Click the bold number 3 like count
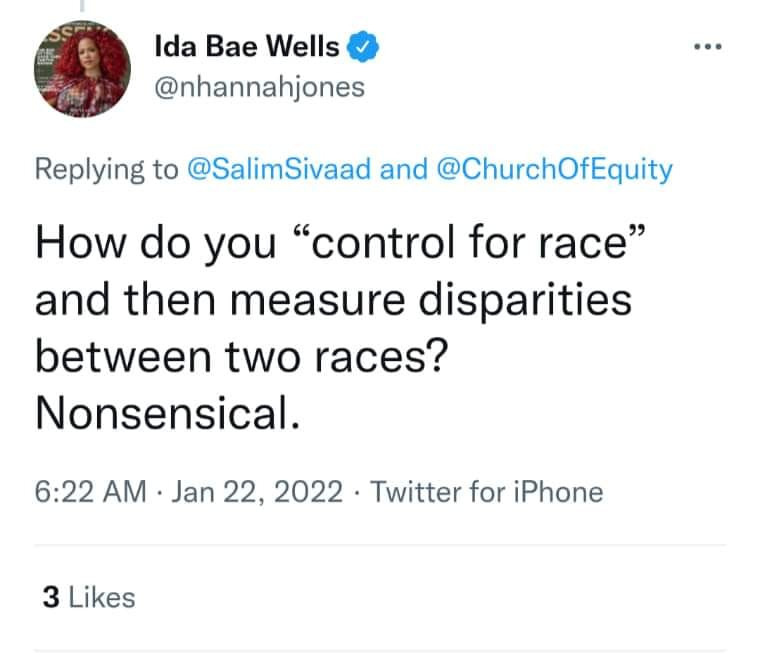 tap(51, 597)
